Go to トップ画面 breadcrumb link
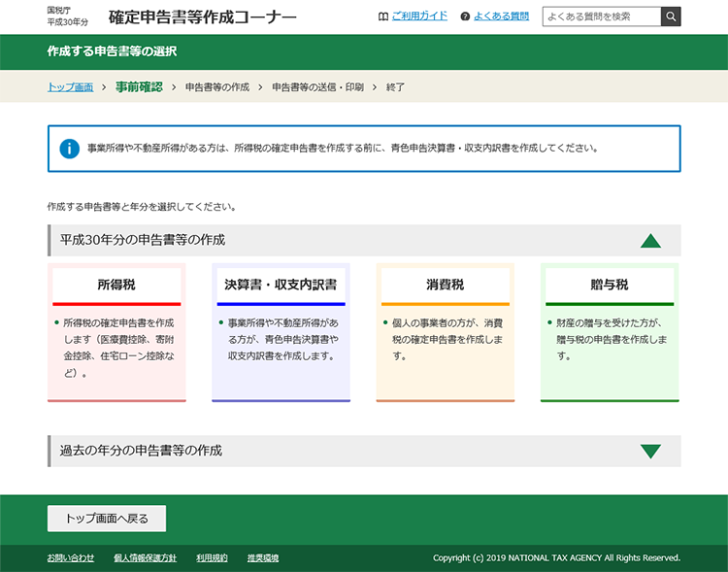 click(x=70, y=86)
